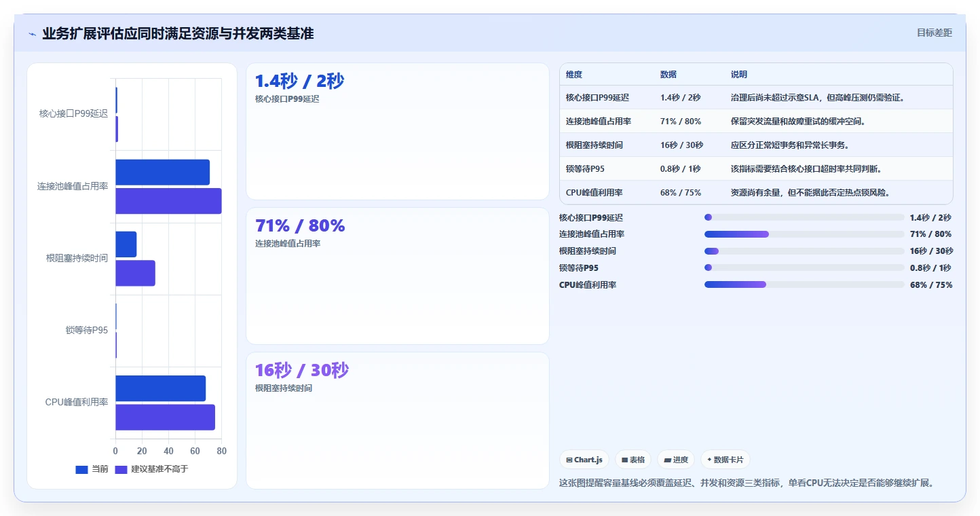980x516 pixels.
Task: Click the 说明 table column header
Action: click(x=739, y=75)
